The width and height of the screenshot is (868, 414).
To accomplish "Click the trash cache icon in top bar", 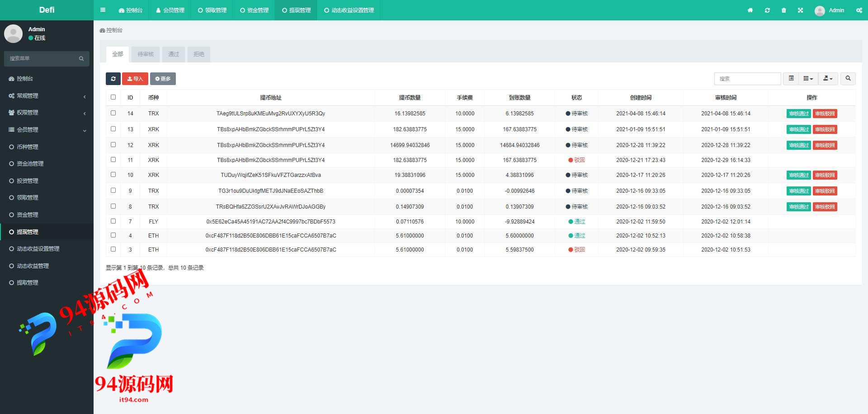I will click(x=783, y=10).
